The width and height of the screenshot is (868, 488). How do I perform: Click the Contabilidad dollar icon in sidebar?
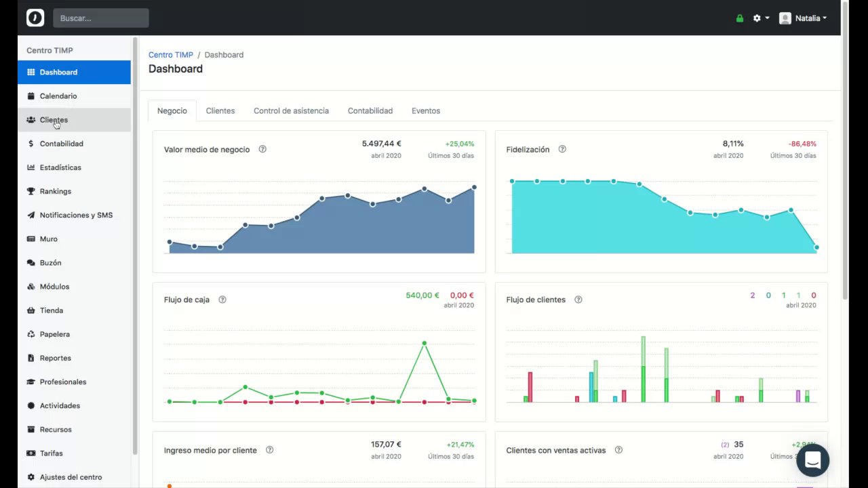tap(31, 144)
